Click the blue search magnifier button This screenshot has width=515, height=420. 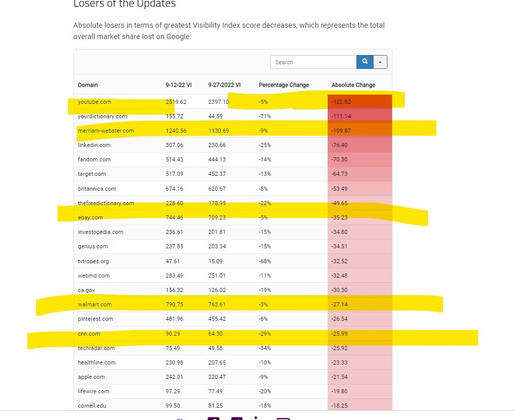[365, 62]
